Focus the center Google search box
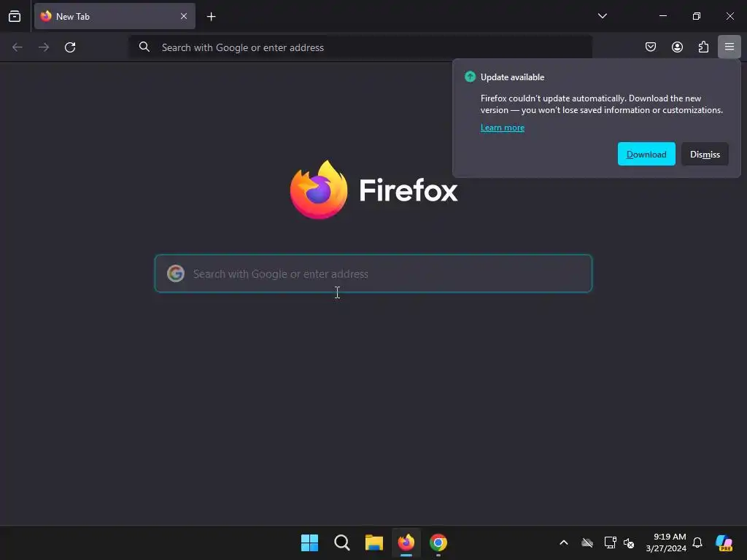747x560 pixels. [373, 274]
